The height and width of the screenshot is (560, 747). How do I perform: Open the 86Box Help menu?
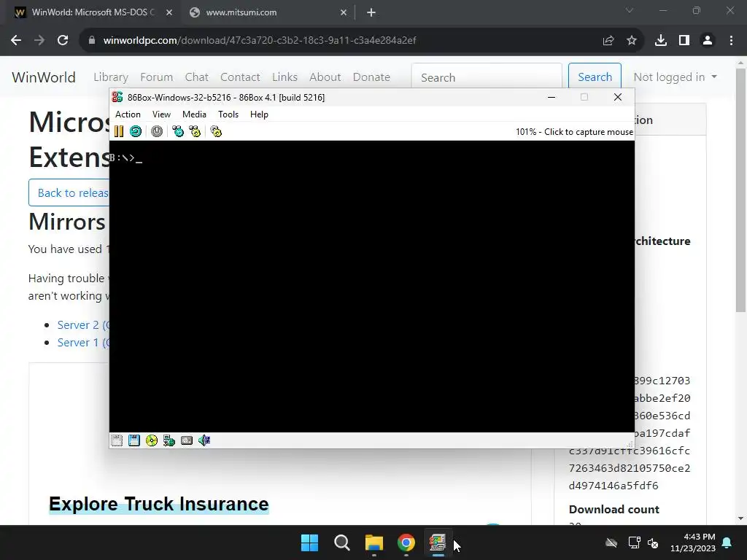[259, 114]
